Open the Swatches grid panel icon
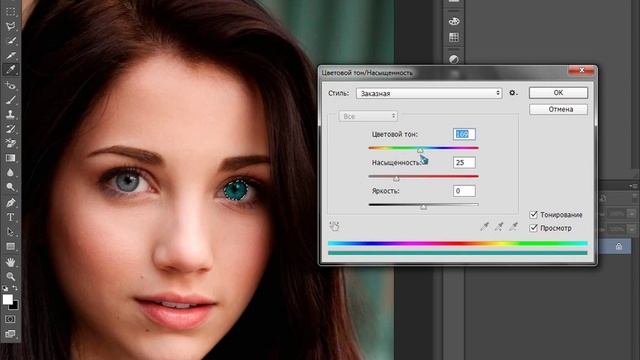 pyautogui.click(x=454, y=38)
